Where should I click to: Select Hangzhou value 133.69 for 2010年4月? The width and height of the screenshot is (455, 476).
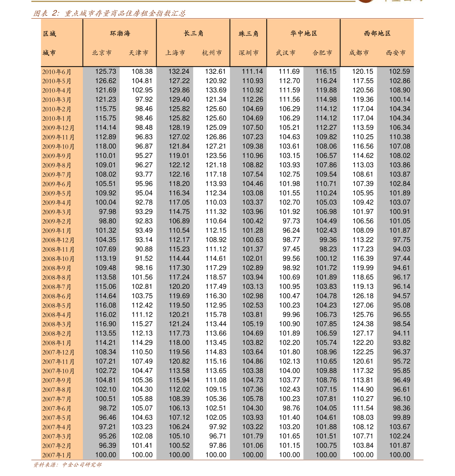[216, 90]
